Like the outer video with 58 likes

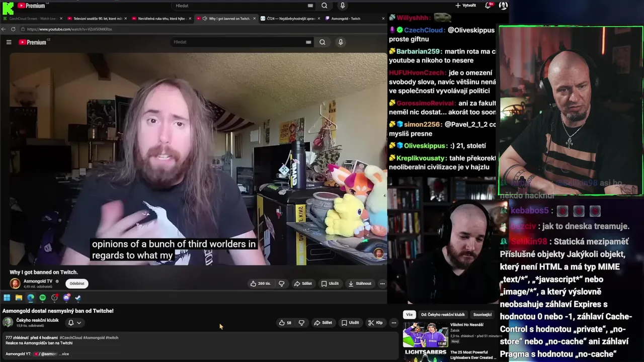coord(285,323)
